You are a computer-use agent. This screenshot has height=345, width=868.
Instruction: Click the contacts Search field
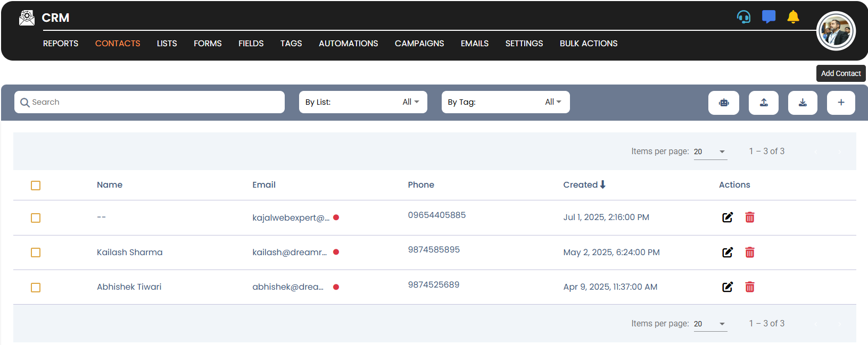coord(154,102)
